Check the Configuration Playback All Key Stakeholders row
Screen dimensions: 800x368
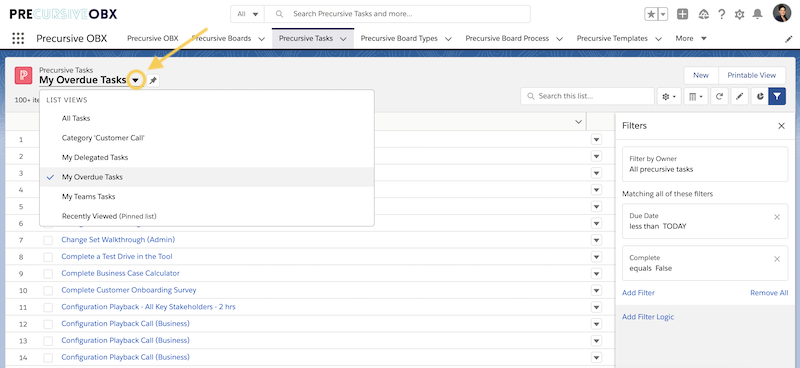click(48, 307)
